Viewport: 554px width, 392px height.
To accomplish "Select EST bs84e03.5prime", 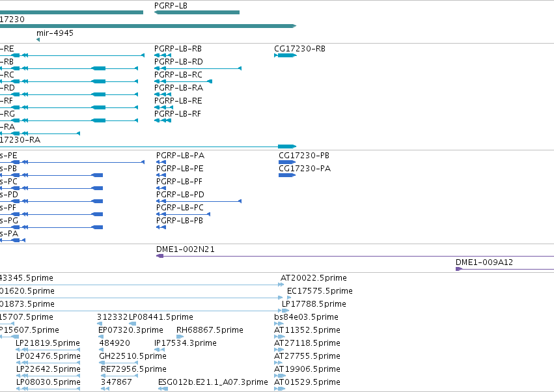I will click(x=306, y=317).
